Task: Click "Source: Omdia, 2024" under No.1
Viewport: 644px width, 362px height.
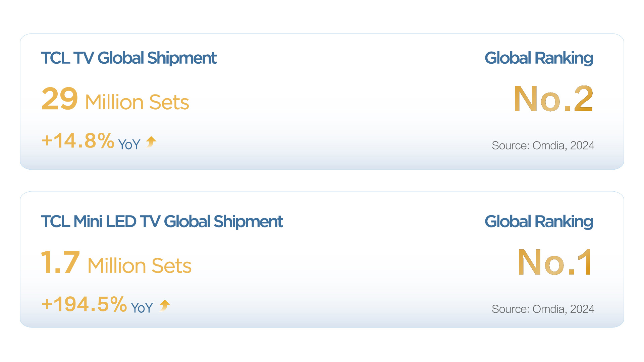Action: (x=543, y=309)
